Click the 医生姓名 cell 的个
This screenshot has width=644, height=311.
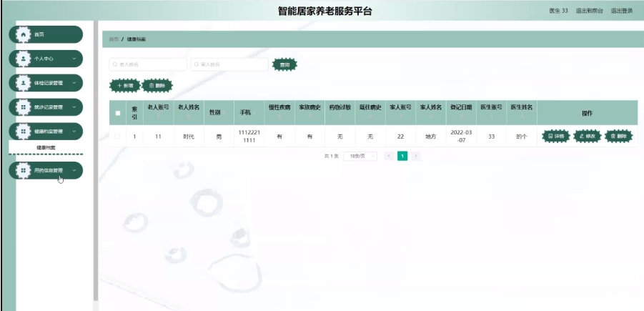(522, 137)
